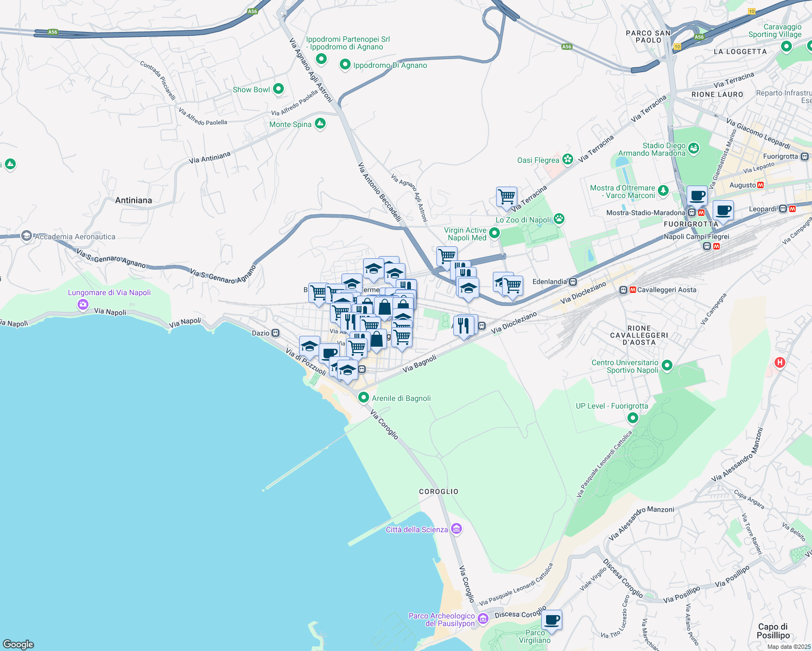This screenshot has height=651, width=812.
Task: Select the RIONE LAURO label
Action: click(717, 94)
